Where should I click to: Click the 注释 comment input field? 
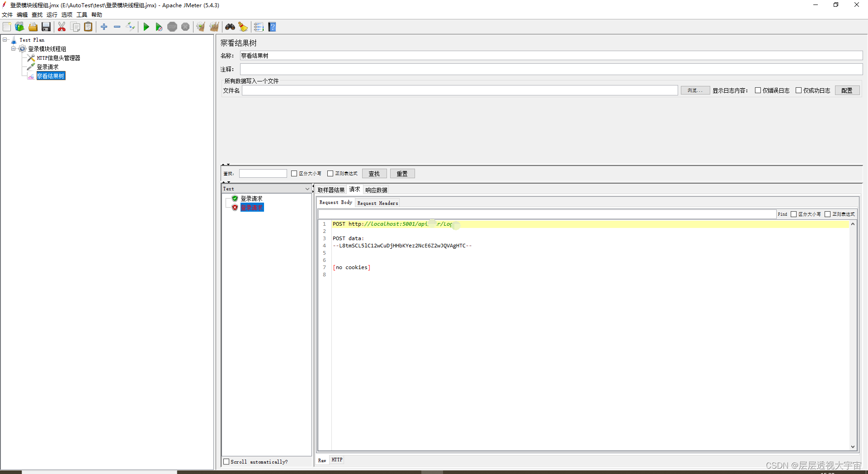(551, 69)
